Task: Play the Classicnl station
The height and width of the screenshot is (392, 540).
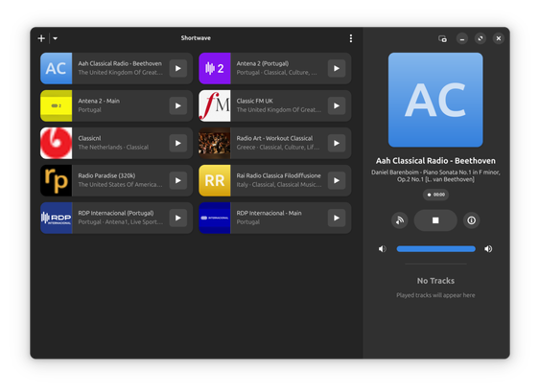Action: point(178,143)
